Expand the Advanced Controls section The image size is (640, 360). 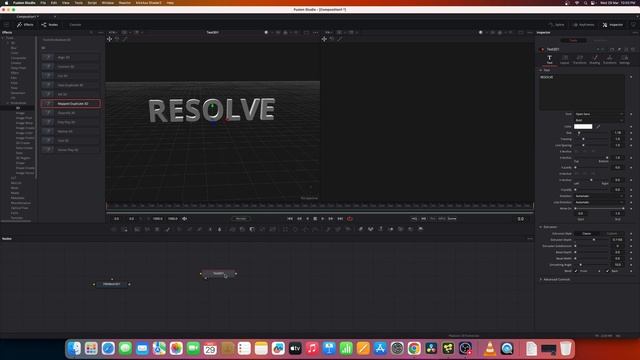tap(541, 280)
